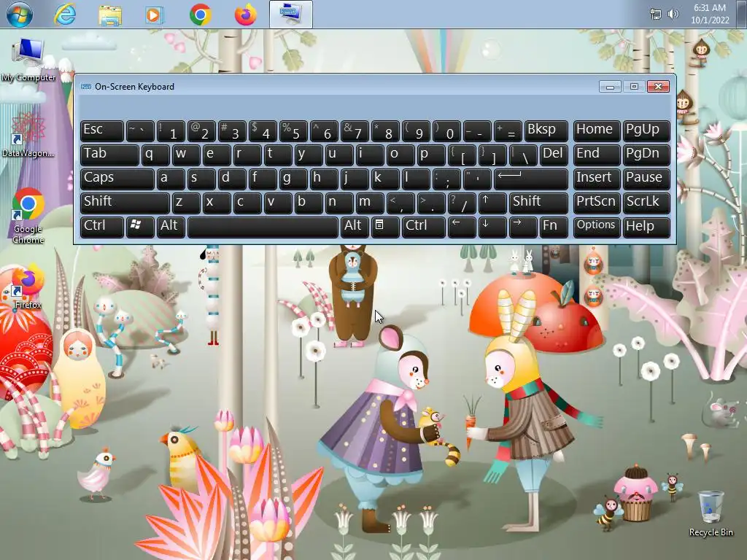Click the Del key

[x=554, y=155]
